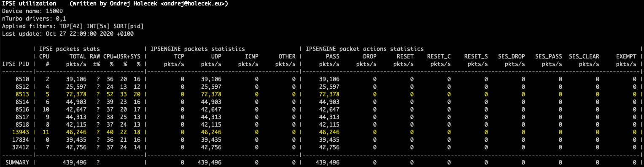Click PASS value 44,903 for PID 8514
Image resolution: width=644 pixels, height=167 pixels.
tap(329, 102)
